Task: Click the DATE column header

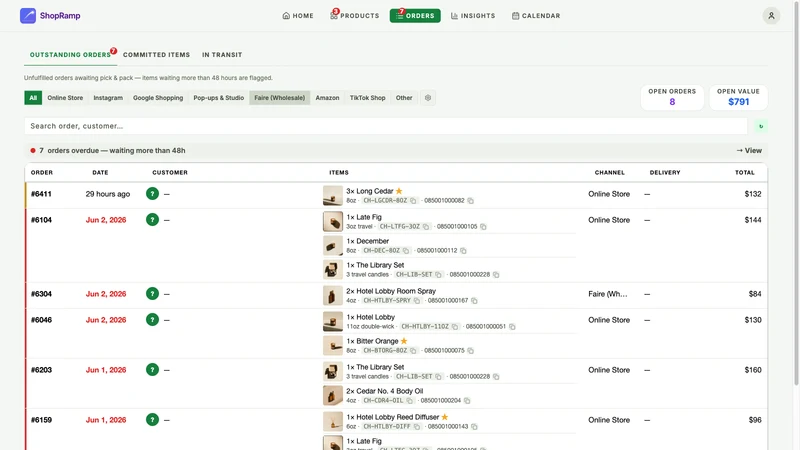Action: coord(100,173)
